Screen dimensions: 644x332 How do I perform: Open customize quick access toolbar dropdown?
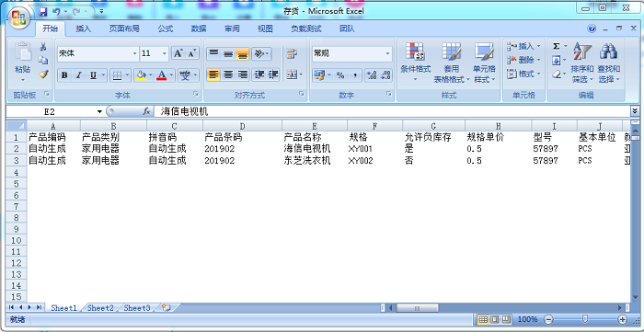pyautogui.click(x=102, y=12)
